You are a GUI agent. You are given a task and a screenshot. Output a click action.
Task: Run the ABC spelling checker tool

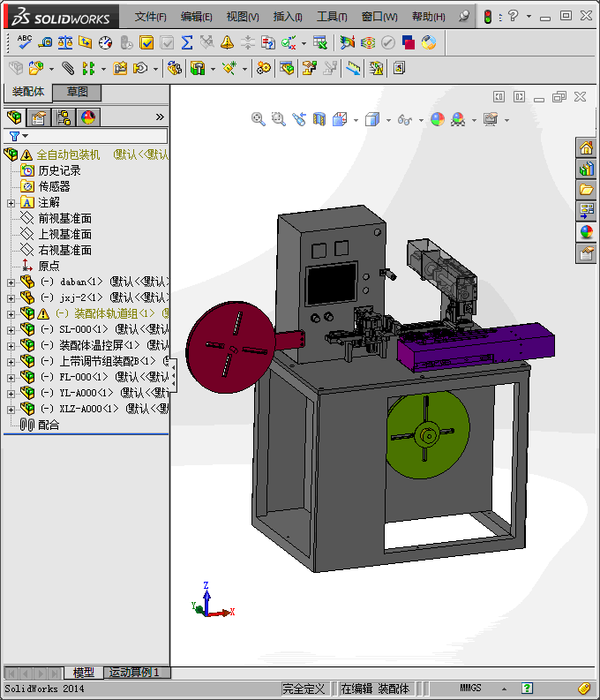point(24,42)
